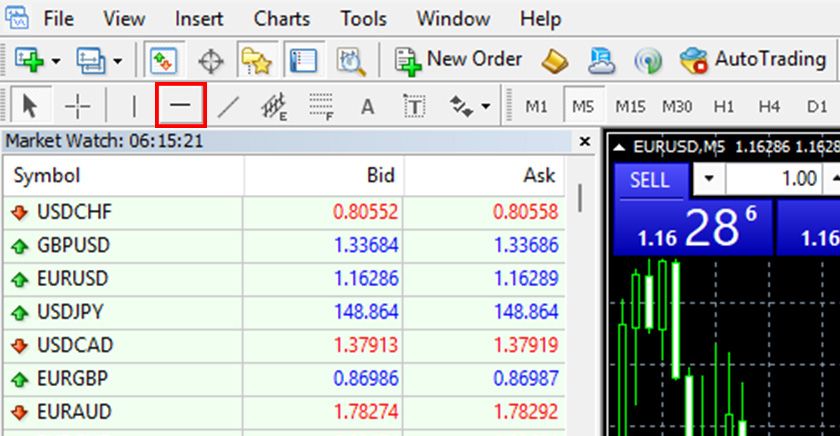Toggle the AutoTrading button
The height and width of the screenshot is (436, 840).
click(753, 60)
